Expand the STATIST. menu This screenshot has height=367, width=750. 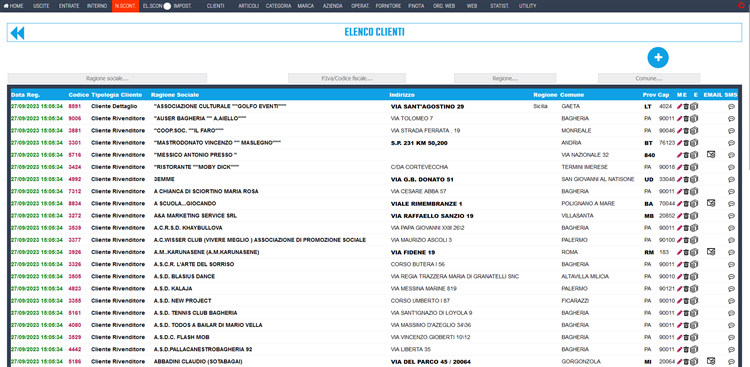coord(499,6)
